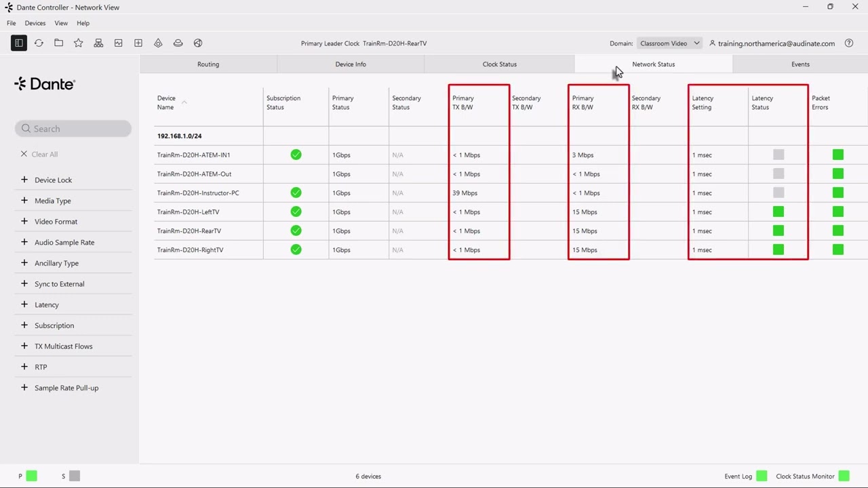Click into the Search field

tap(73, 129)
